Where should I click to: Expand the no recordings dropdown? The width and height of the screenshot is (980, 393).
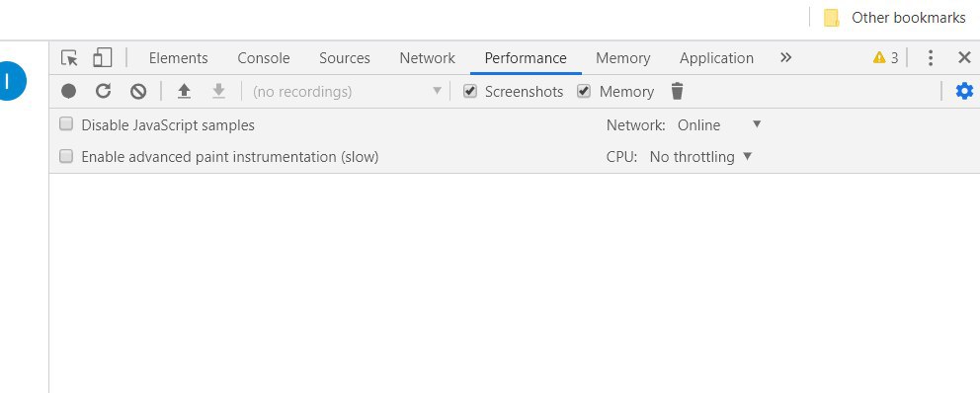point(346,92)
